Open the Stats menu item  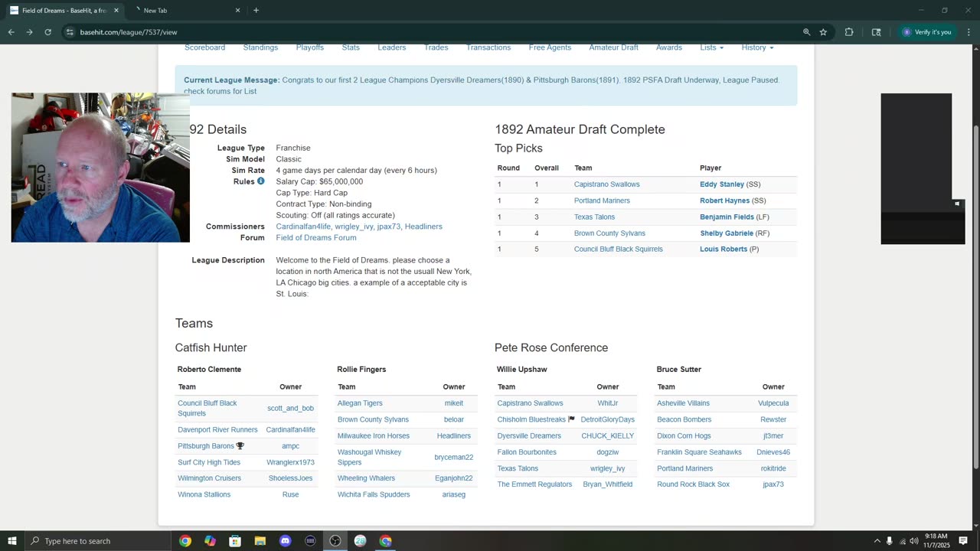(x=351, y=47)
